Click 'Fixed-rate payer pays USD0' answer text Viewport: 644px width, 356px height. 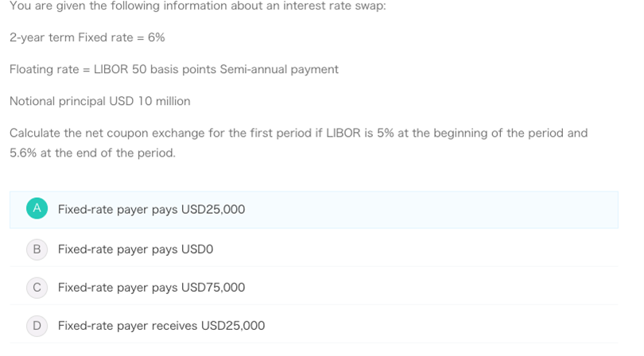(135, 250)
